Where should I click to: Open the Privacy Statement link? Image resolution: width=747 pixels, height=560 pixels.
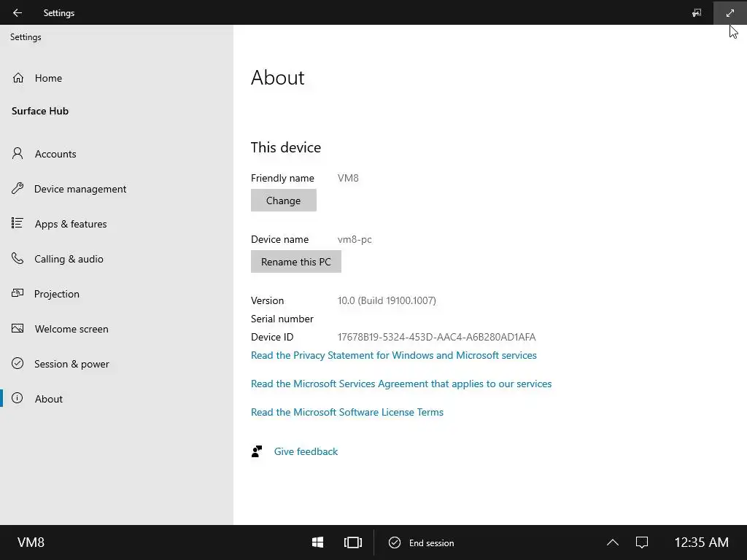(x=393, y=355)
